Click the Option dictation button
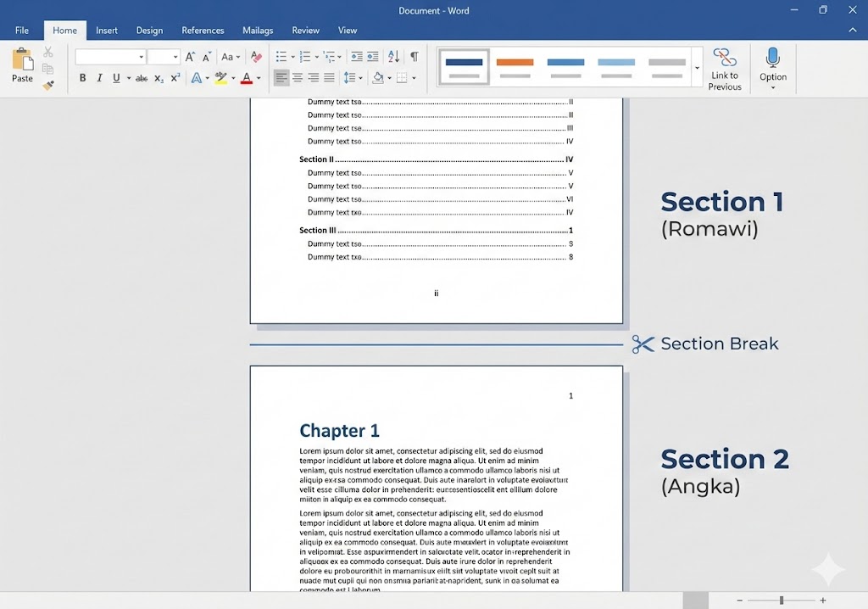 pos(772,68)
